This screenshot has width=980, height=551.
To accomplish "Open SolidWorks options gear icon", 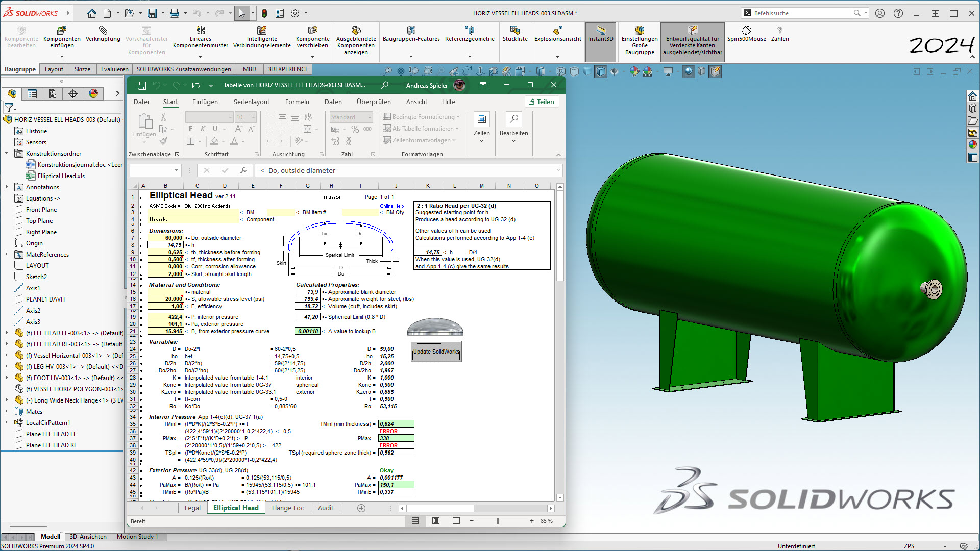I will click(x=295, y=13).
